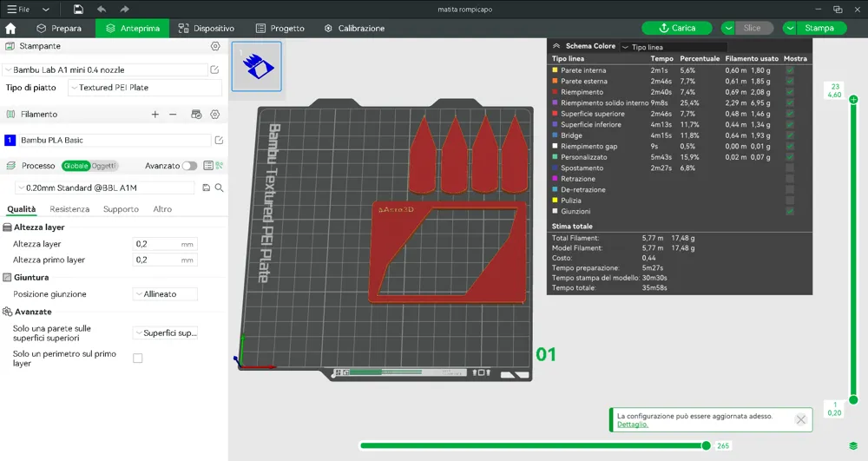Viewport: 868px width, 461px height.
Task: Open the Dettaglio link in the notification
Action: point(632,425)
